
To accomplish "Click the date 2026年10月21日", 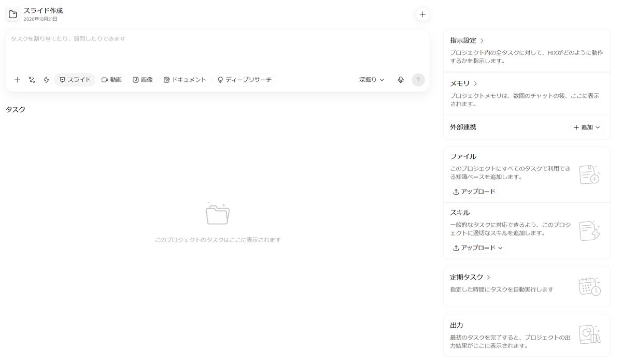I will (x=40, y=19).
